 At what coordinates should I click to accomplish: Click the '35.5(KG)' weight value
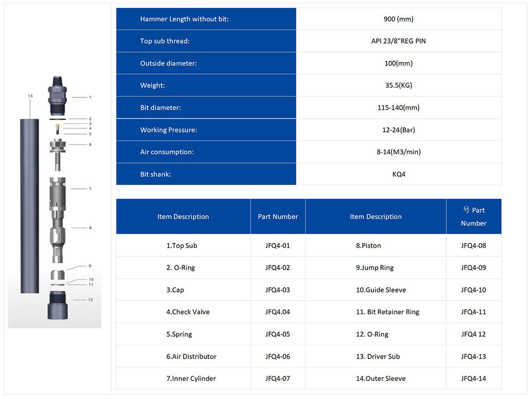(x=398, y=85)
